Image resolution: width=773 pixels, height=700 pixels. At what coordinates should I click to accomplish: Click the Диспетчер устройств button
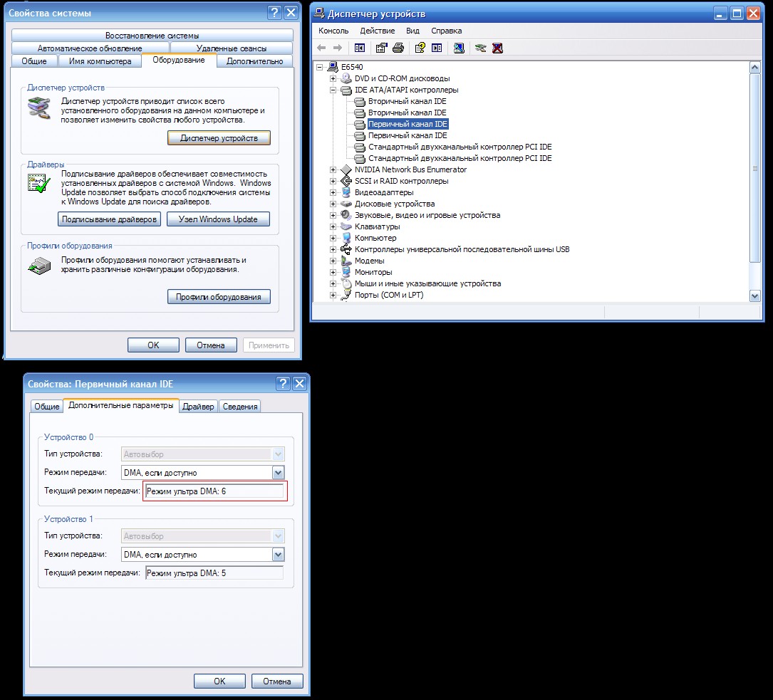coord(219,138)
